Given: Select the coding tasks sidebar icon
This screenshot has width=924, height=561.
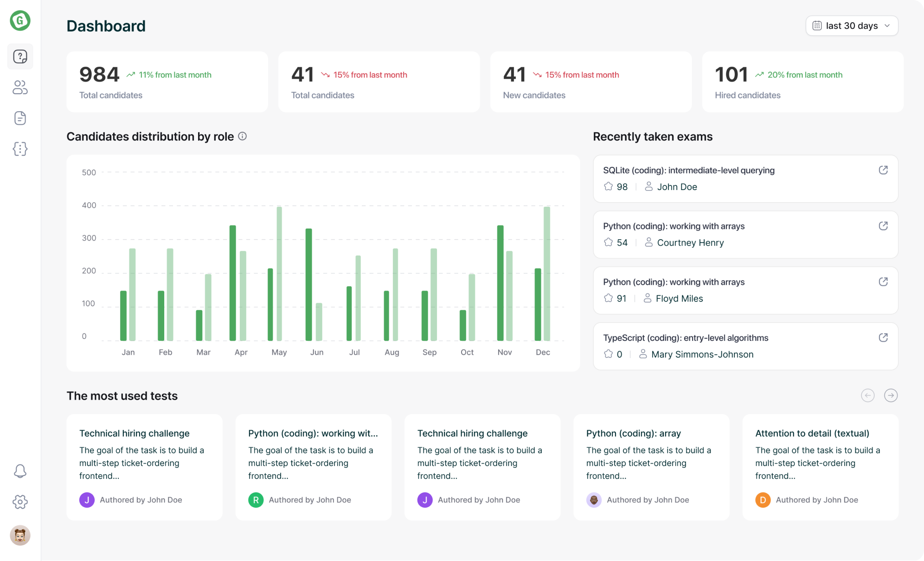Looking at the screenshot, I should click(x=20, y=149).
